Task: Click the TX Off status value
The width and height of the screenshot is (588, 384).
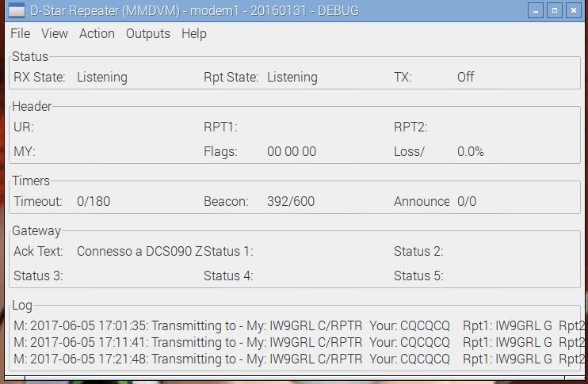Action: [465, 77]
